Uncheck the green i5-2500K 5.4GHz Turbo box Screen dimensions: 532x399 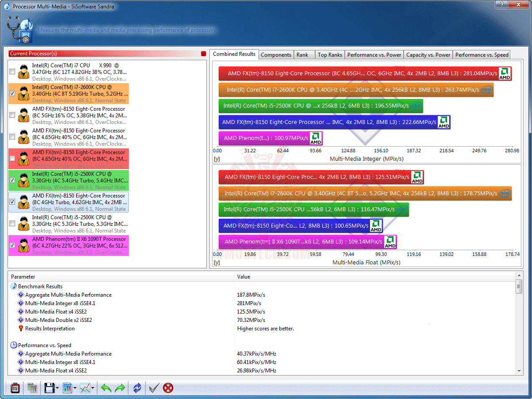(x=12, y=180)
